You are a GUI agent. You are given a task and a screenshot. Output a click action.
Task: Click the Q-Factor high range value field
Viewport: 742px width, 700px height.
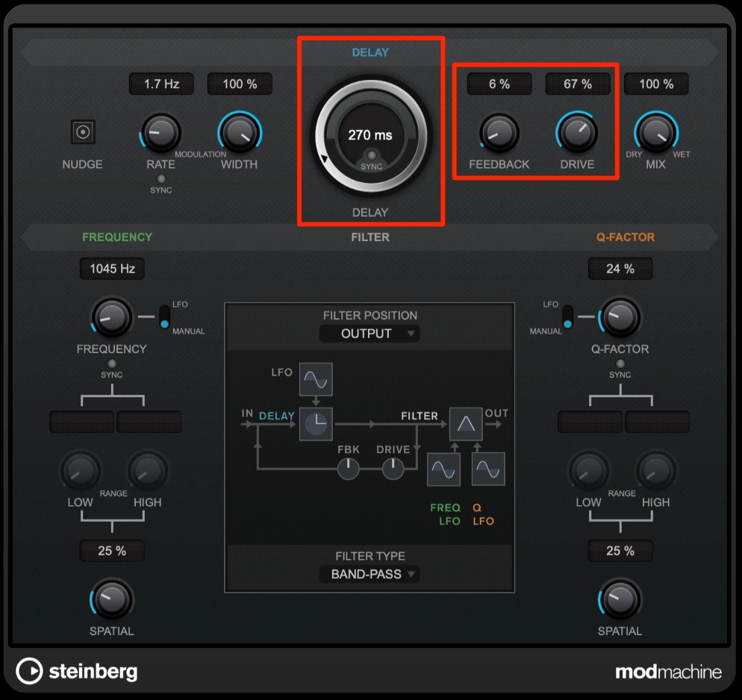click(658, 422)
